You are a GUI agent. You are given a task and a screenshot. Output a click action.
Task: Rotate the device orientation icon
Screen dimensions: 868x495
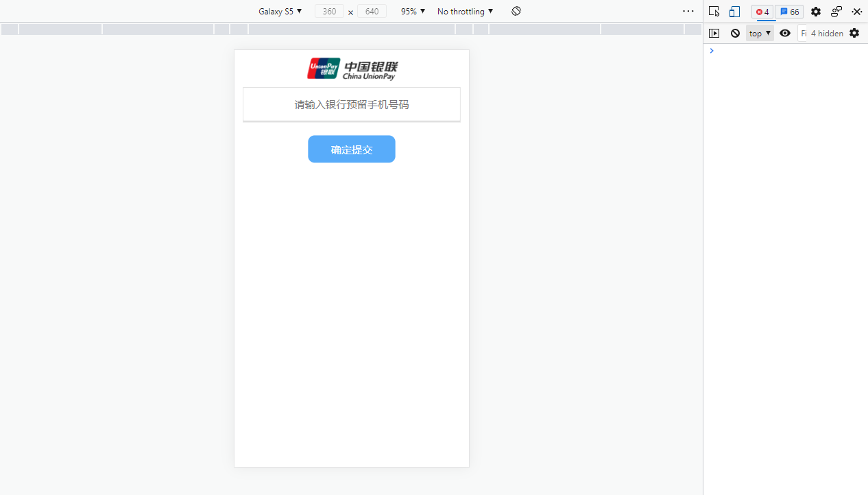point(516,11)
